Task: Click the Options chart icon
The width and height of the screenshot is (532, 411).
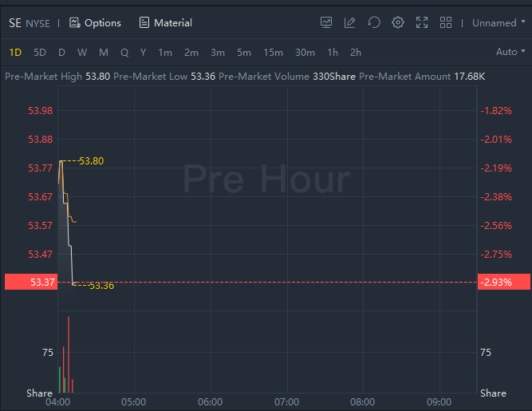Action: (75, 22)
